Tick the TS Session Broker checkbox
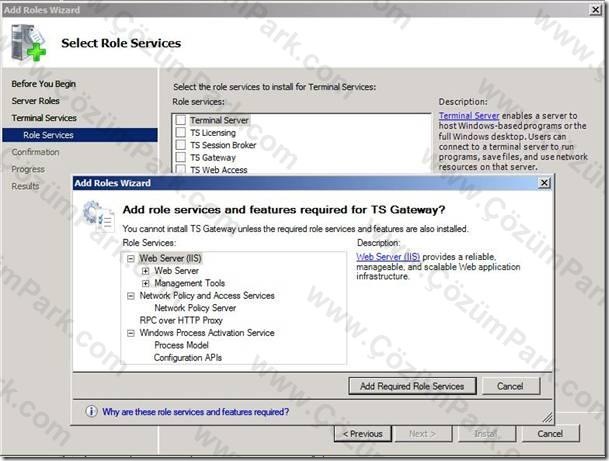This screenshot has width=609, height=461. pyautogui.click(x=181, y=145)
